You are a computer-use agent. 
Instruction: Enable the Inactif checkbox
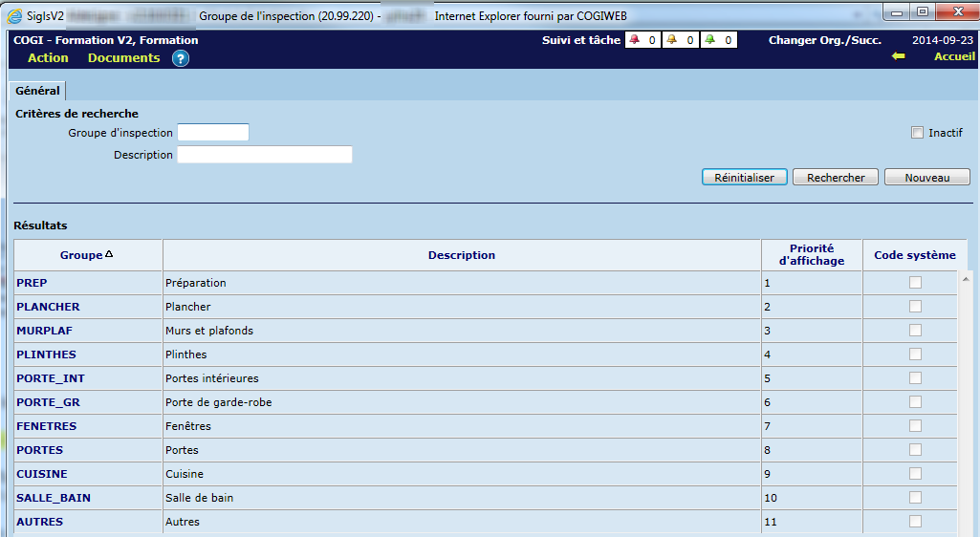918,133
